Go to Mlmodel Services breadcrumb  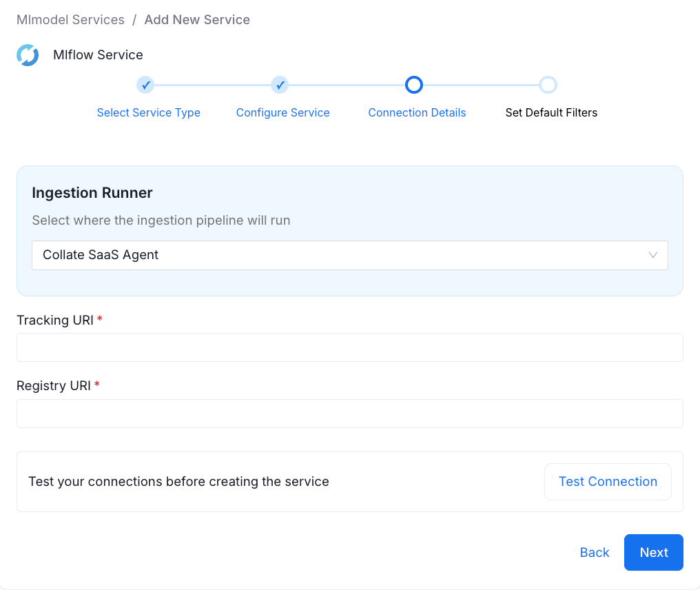(70, 20)
